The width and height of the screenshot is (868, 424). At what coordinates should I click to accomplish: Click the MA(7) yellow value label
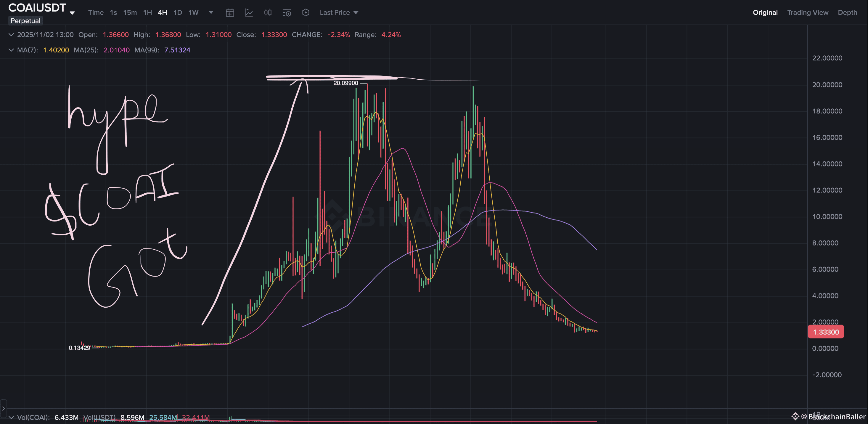(x=56, y=50)
